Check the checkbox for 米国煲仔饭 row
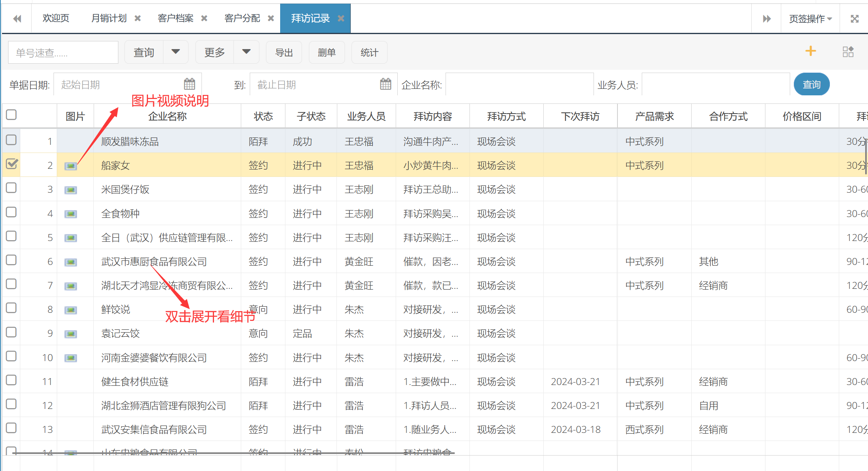The height and width of the screenshot is (471, 868). click(11, 188)
